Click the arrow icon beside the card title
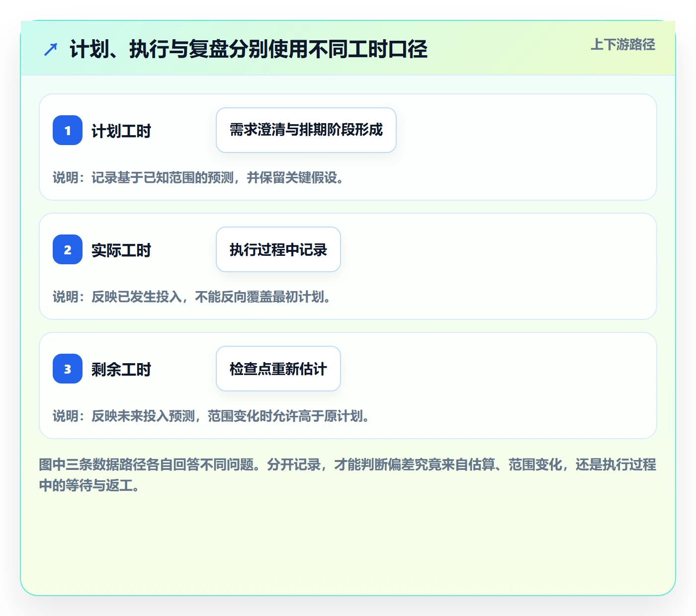 (x=51, y=49)
